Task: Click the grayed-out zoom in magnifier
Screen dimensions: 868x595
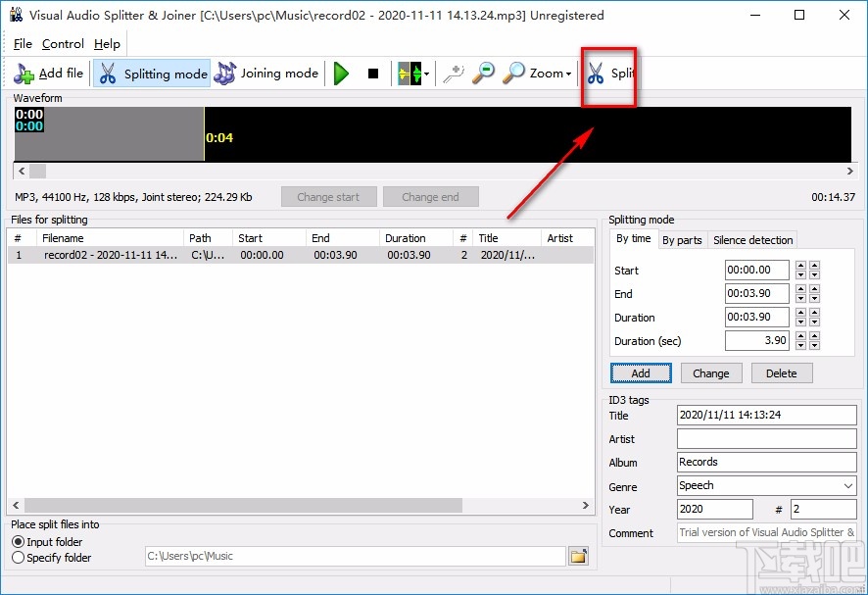Action: coord(454,74)
